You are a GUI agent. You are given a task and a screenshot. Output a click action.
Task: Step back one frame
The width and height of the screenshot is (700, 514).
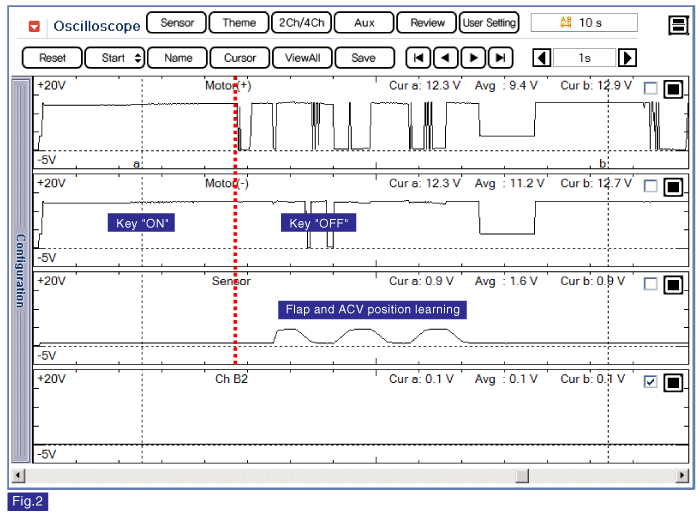click(446, 58)
